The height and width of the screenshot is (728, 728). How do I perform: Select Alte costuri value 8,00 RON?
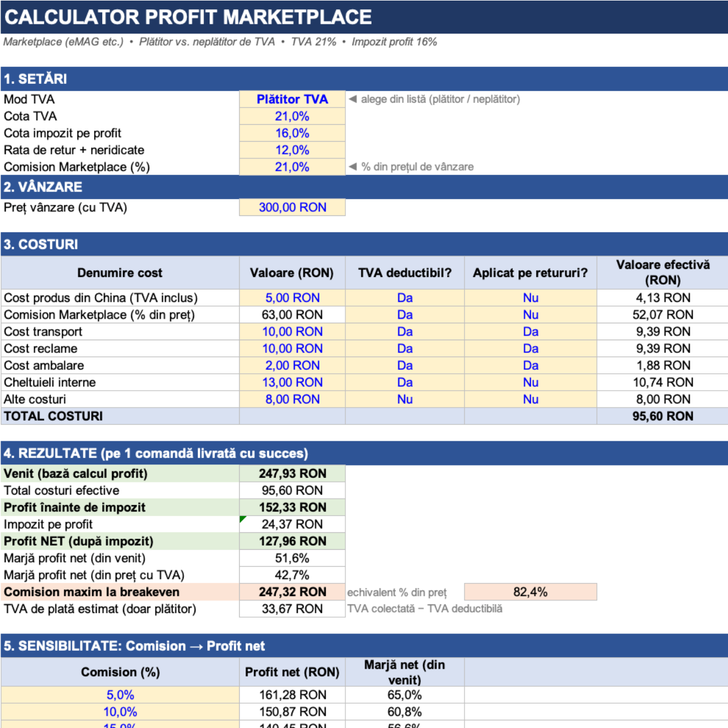tap(292, 399)
